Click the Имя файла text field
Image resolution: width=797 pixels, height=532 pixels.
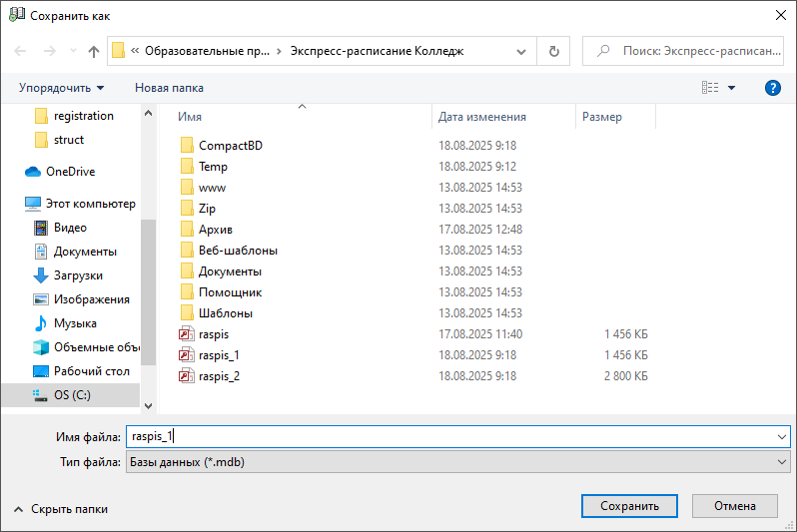pos(449,437)
